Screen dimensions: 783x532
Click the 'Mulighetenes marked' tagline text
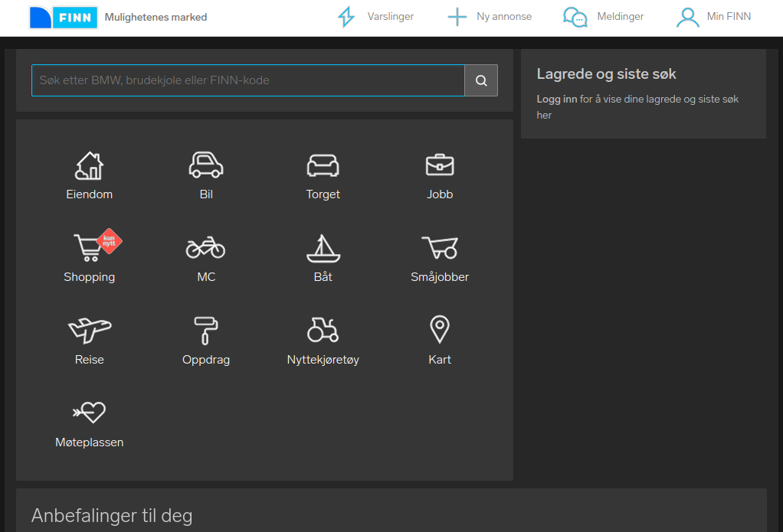pos(156,17)
